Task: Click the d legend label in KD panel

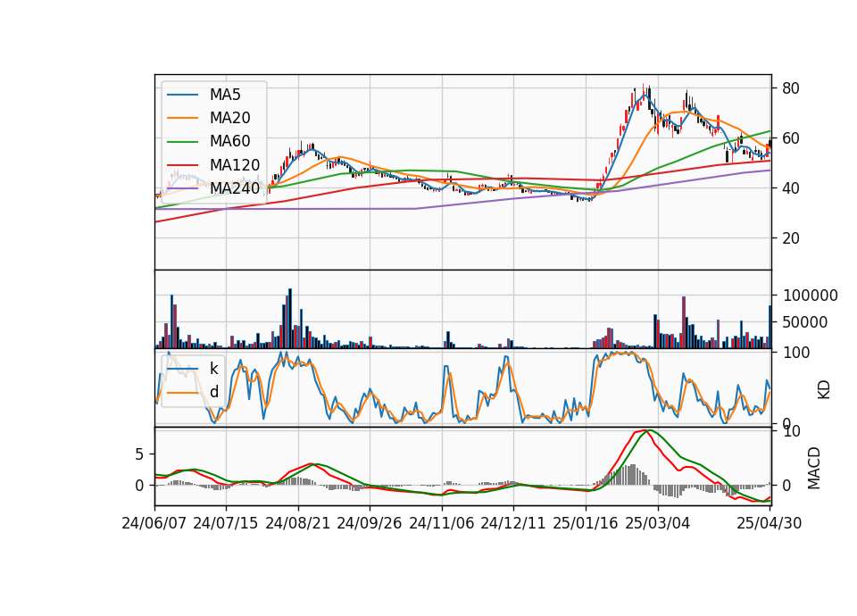Action: 214,392
